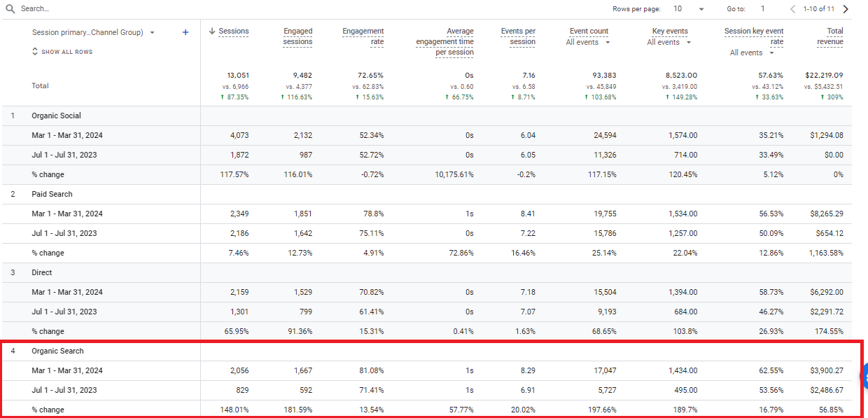
Task: Select the Paid Search row
Action: coord(426,194)
